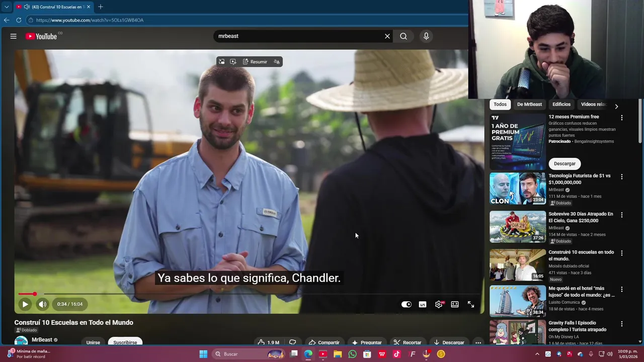Screen dimensions: 644x362
Task: Click the Preguntar button
Action: point(367,342)
